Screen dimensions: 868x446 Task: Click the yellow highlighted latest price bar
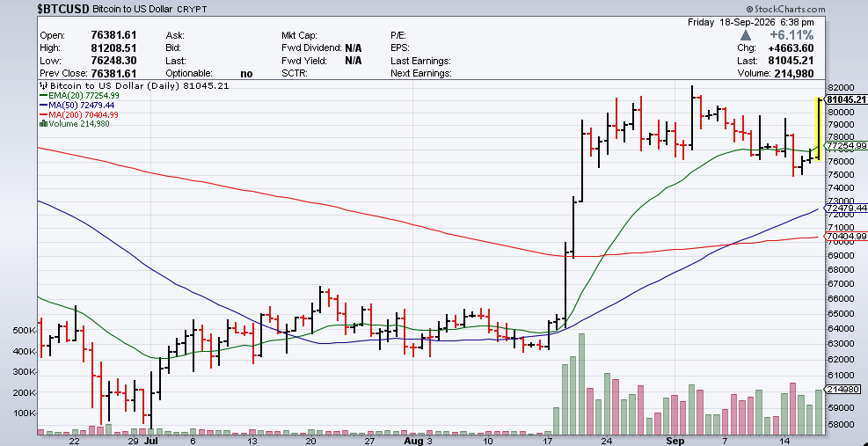pos(818,129)
